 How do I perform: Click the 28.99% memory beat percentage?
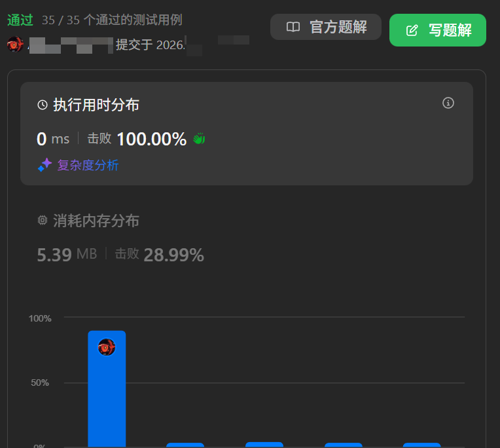174,255
